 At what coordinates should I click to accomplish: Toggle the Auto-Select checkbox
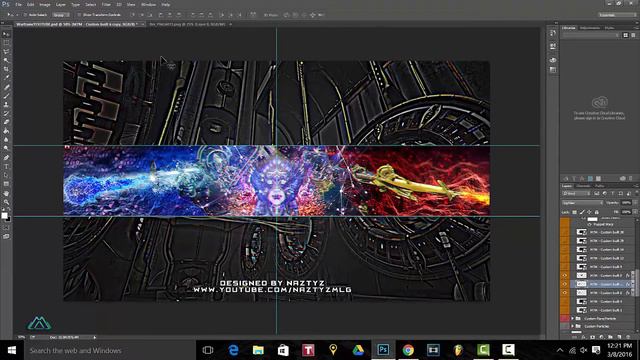(25, 15)
